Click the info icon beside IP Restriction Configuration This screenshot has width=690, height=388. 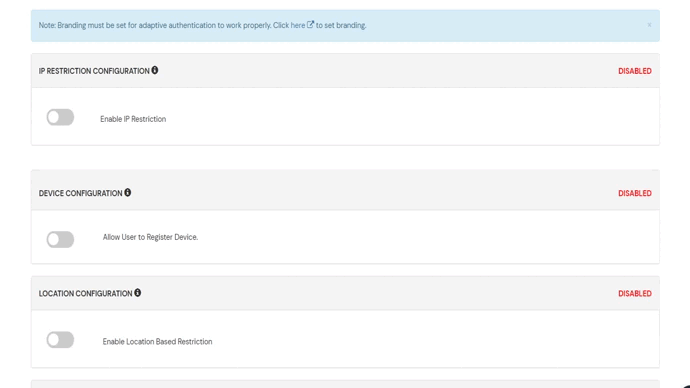click(x=155, y=70)
